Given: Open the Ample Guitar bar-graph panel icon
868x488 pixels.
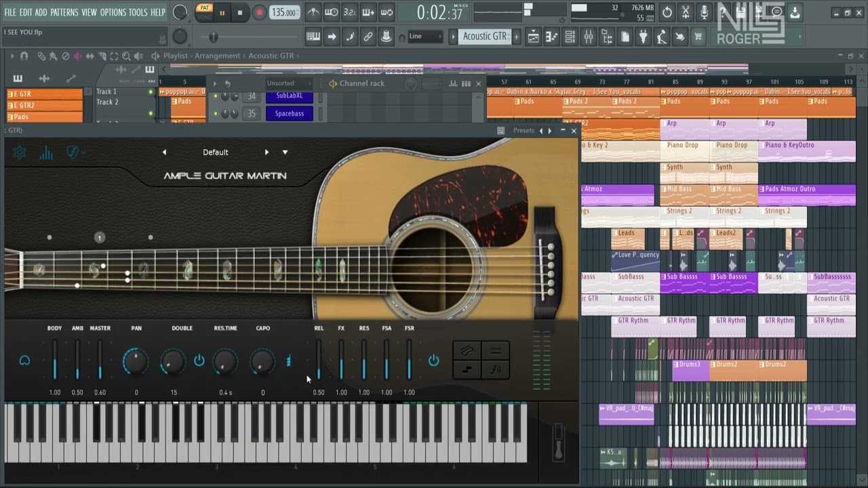Looking at the screenshot, I should click(x=46, y=154).
